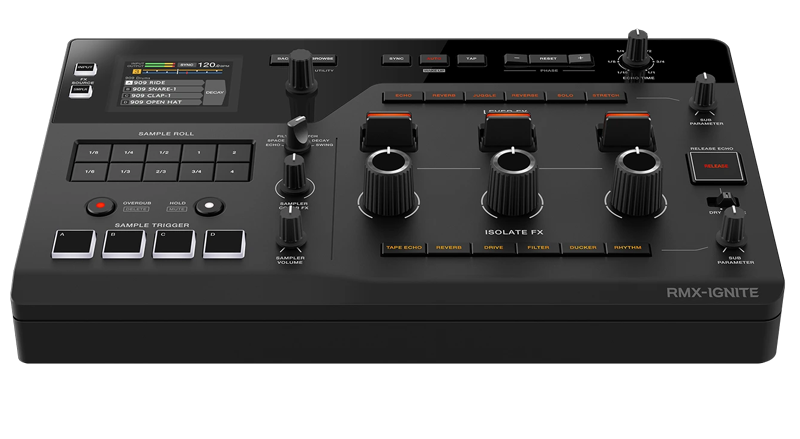The image size is (800, 439).
Task: Select the SAMPLER FX source button
Action: 81,90
